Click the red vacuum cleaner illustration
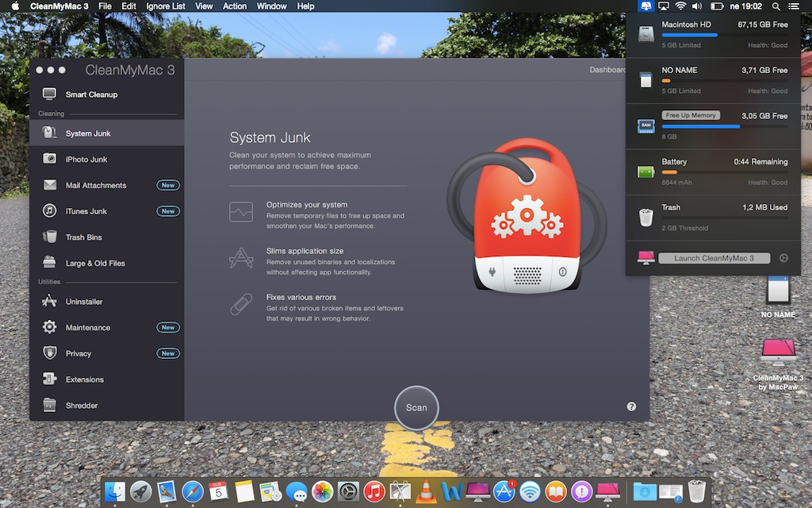 tap(527, 215)
